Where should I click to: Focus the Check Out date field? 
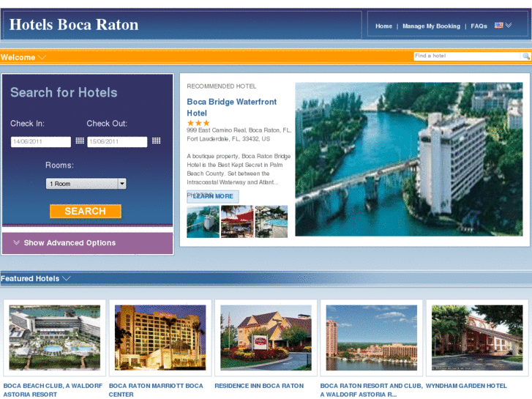[x=117, y=142]
